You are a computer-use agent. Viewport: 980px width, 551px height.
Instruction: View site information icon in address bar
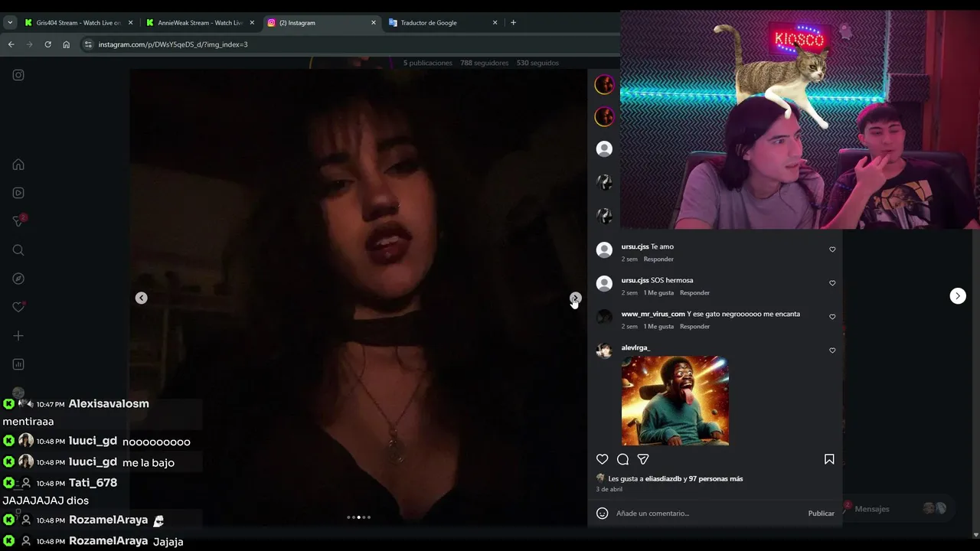point(89,44)
